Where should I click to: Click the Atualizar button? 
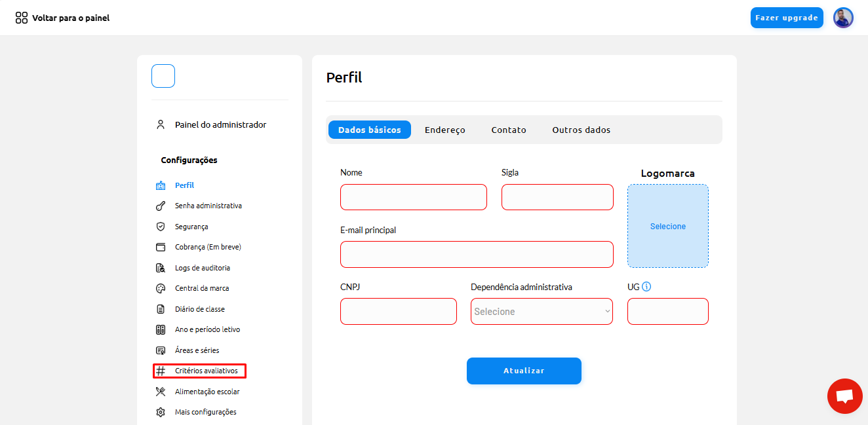(x=524, y=371)
